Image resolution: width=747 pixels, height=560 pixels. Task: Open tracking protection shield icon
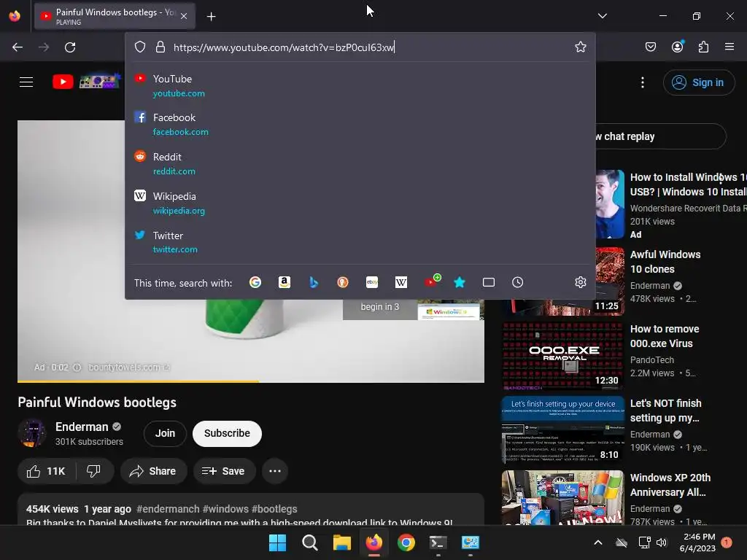click(139, 47)
